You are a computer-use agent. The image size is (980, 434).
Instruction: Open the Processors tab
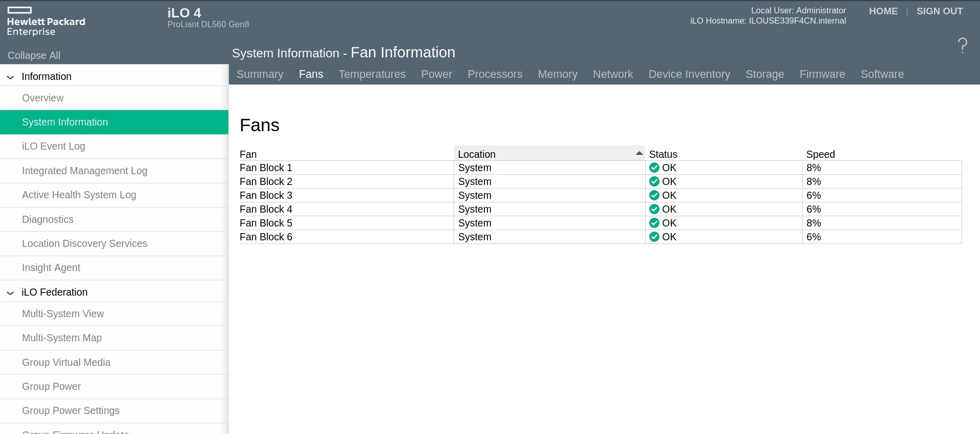click(x=495, y=74)
